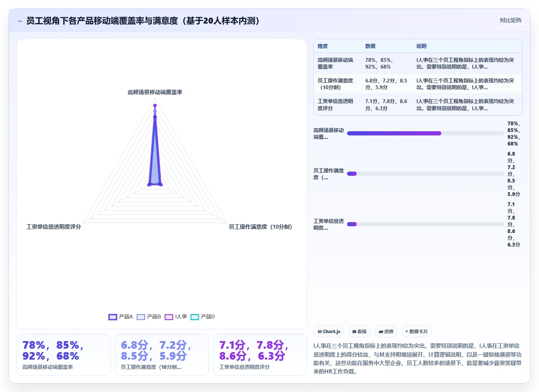Click radar axis label 员工操作满意度（10分制）
Viewport: 539px width, 392px height.
click(x=260, y=227)
